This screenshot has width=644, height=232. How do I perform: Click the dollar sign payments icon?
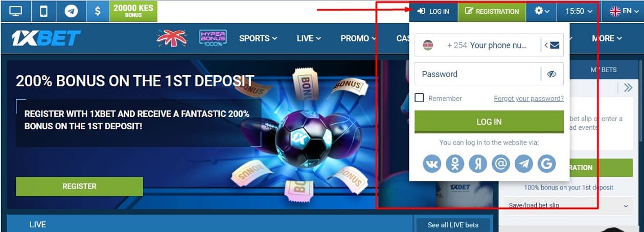[x=97, y=11]
